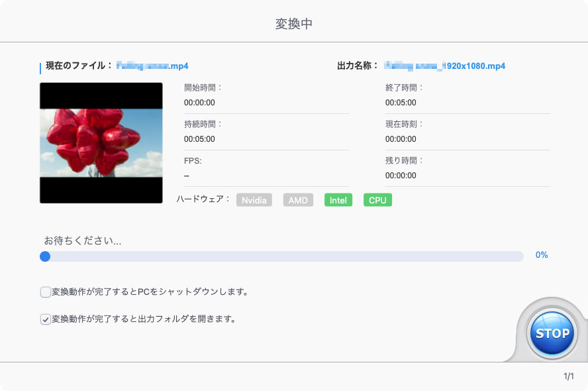The height and width of the screenshot is (391, 588).
Task: Click the 変換中 title text
Action: click(294, 24)
